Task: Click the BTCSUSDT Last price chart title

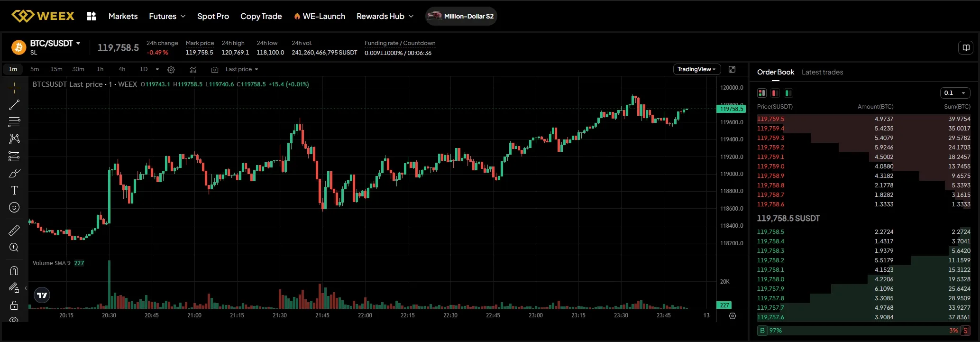Action: [x=85, y=84]
